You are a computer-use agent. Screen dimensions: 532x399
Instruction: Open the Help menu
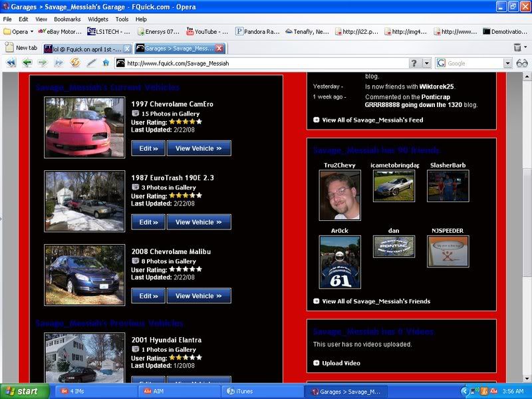[x=141, y=19]
